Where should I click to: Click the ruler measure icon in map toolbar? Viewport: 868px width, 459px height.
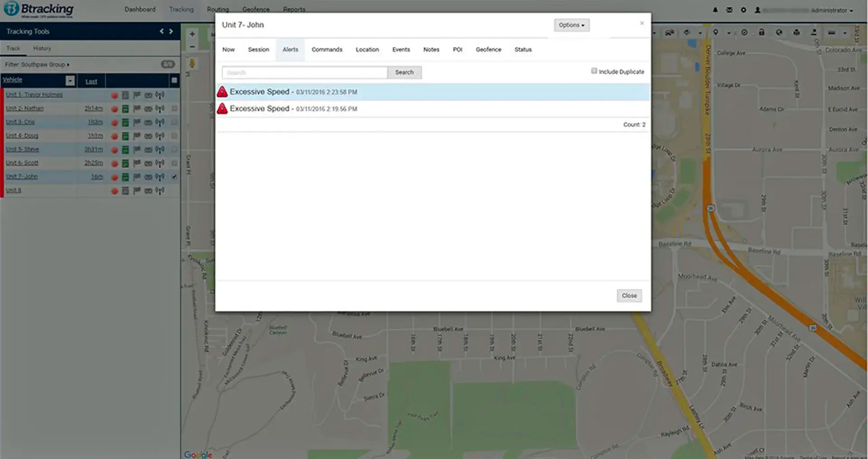tap(831, 33)
